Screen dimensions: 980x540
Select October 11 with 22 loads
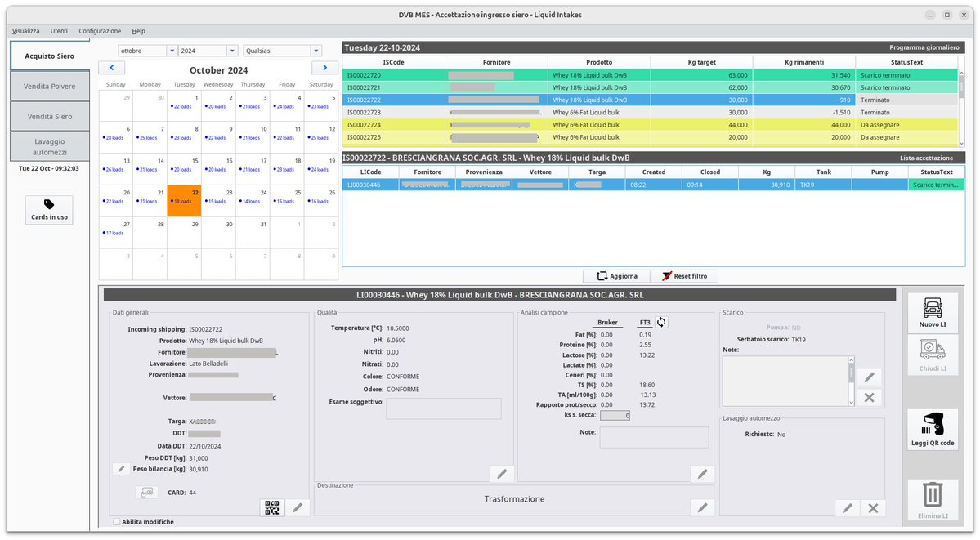tap(286, 137)
